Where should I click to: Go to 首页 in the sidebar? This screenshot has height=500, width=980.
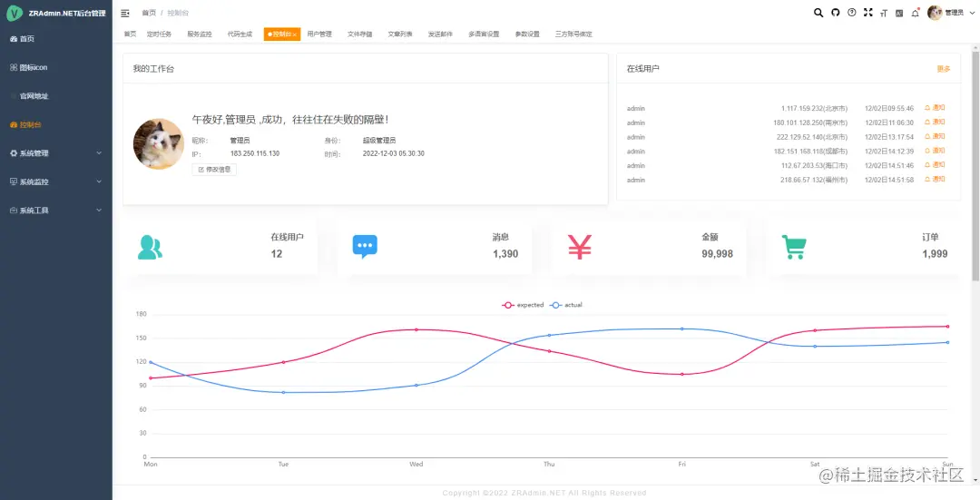(x=55, y=39)
